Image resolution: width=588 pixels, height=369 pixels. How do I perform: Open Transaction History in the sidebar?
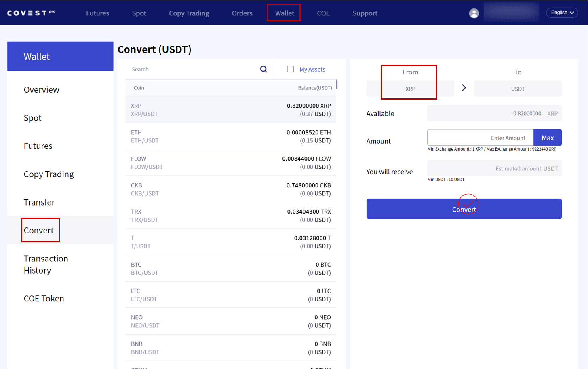pos(46,264)
